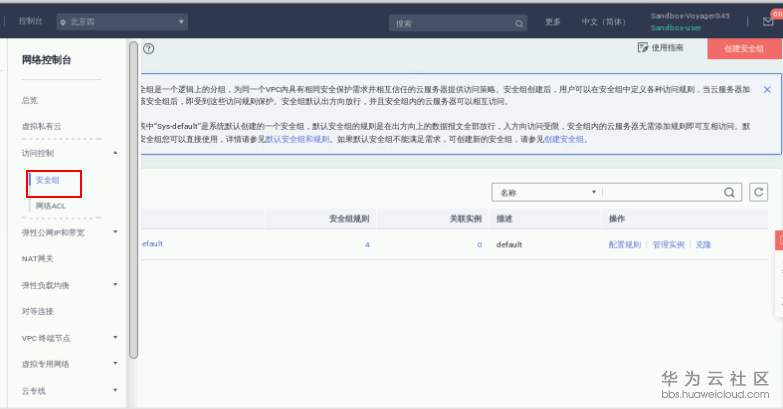This screenshot has width=783, height=409.
Task: Click the search magnifier in list filter
Action: click(730, 192)
